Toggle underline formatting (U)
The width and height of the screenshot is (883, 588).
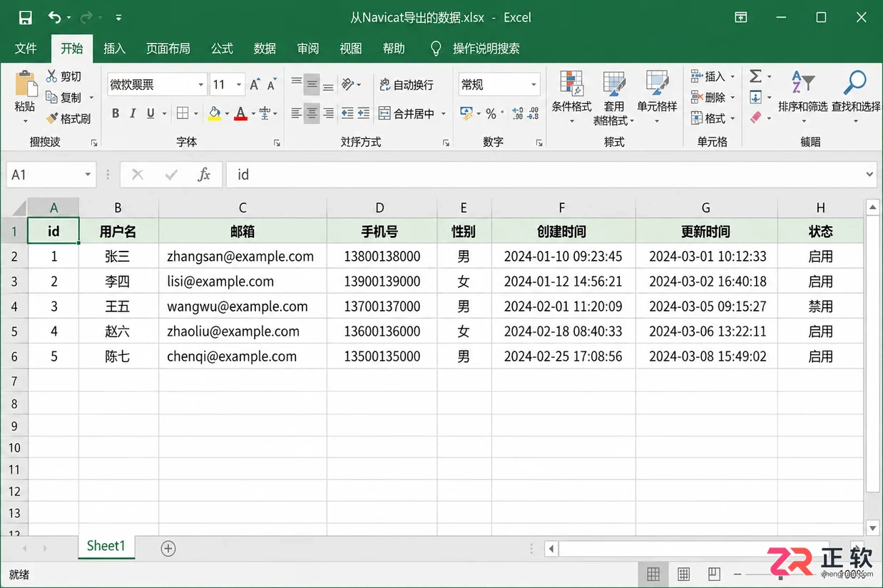[x=150, y=113]
